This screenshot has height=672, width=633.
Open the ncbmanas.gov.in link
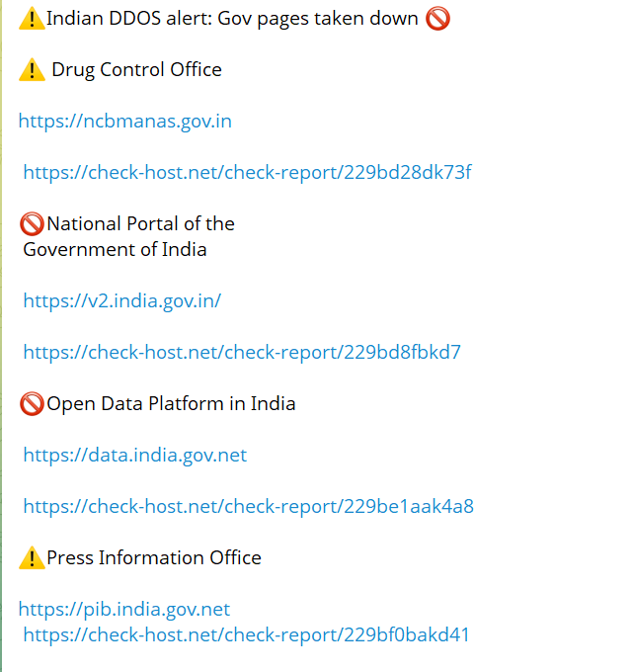tap(125, 122)
